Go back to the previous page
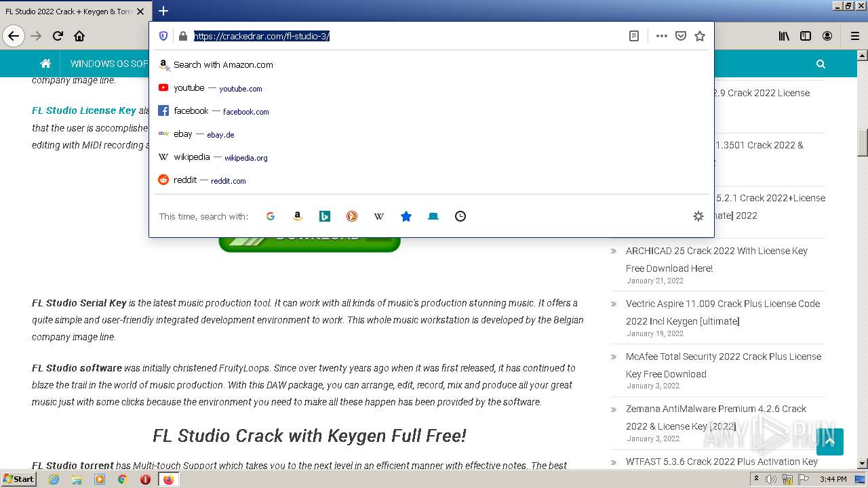Viewport: 868px width, 488px height. [x=14, y=36]
